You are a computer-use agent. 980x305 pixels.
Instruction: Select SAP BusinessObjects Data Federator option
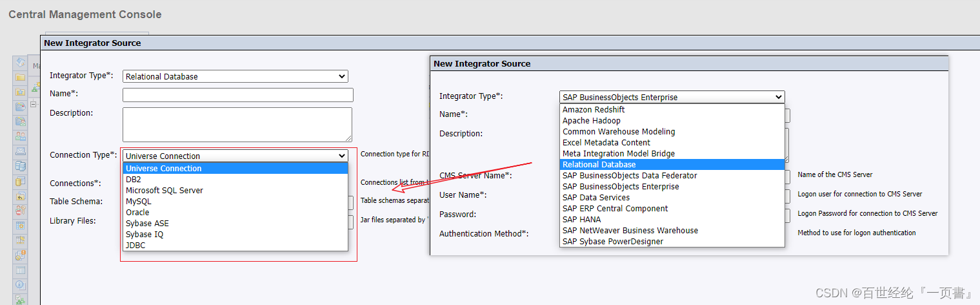click(x=672, y=175)
